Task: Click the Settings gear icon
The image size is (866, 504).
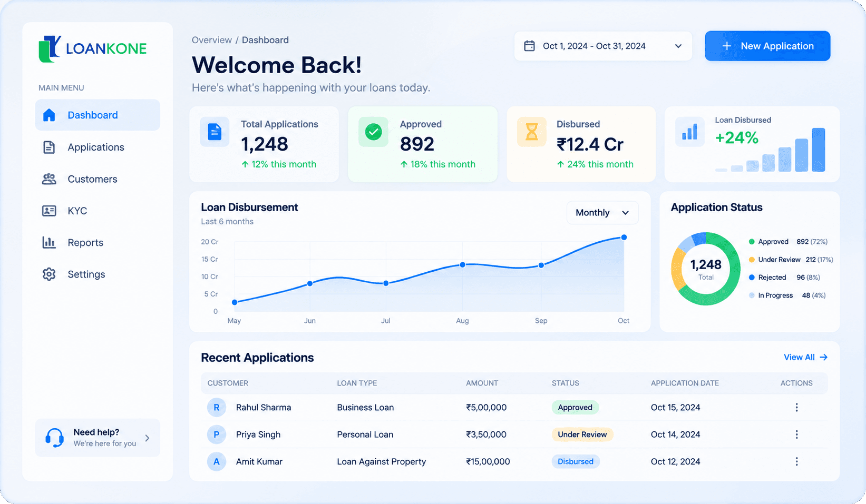Action: (49, 274)
